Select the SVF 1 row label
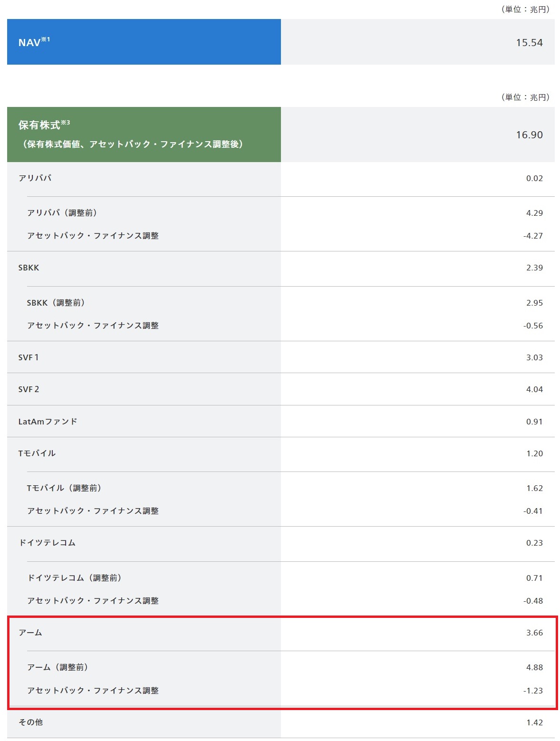The width and height of the screenshot is (560, 741). tap(29, 357)
